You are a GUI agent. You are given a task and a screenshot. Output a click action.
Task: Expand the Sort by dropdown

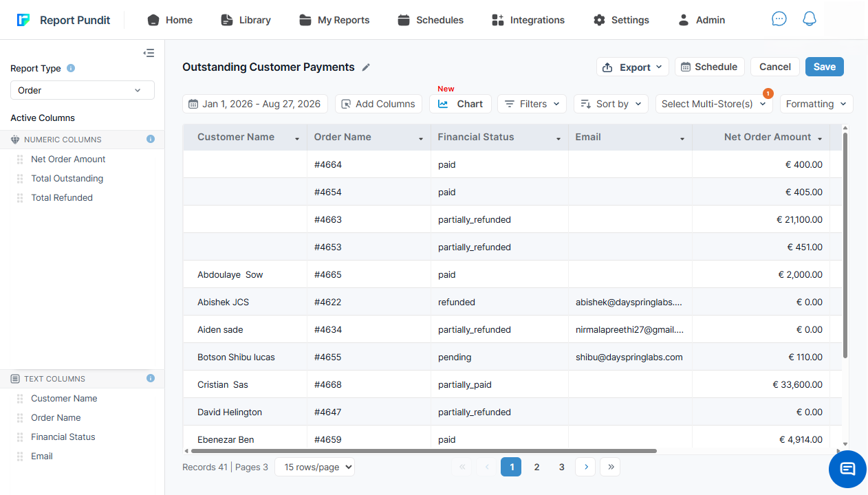tap(611, 104)
